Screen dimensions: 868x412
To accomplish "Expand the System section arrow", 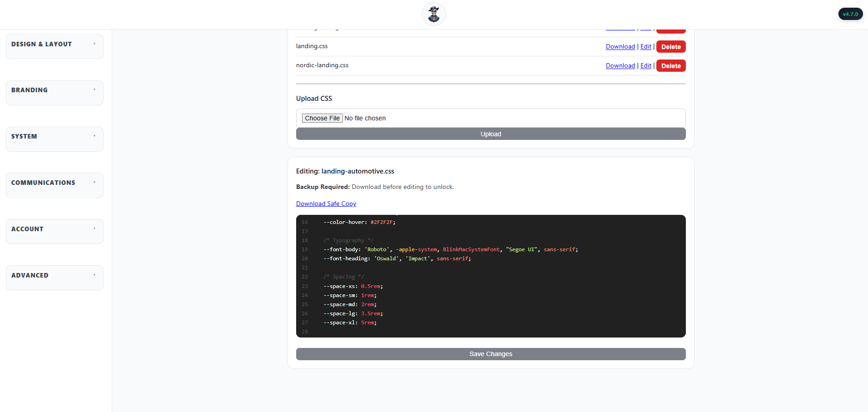I will [94, 136].
